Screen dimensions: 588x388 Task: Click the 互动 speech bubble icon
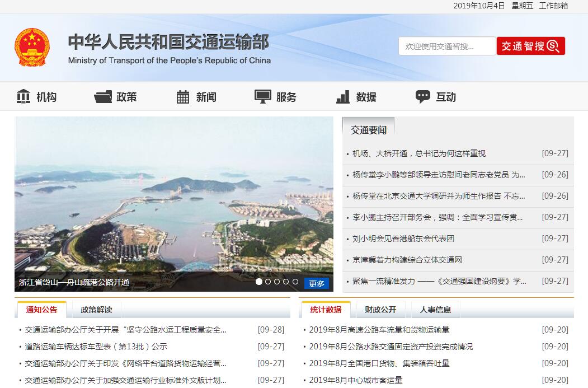[x=423, y=96]
